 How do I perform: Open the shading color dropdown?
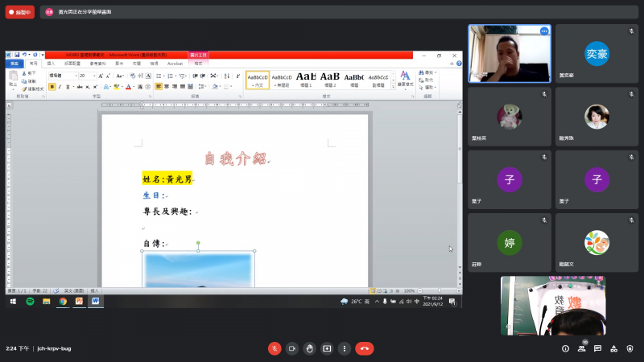tap(220, 87)
